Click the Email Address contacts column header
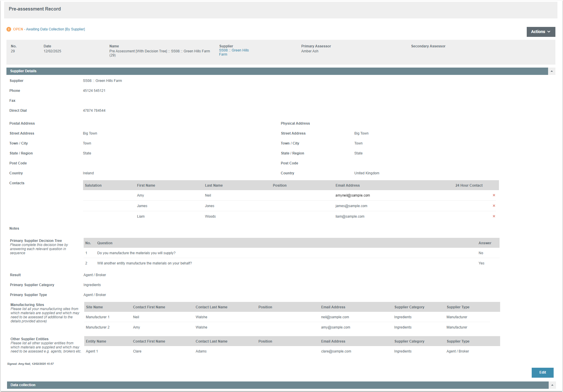 point(347,185)
